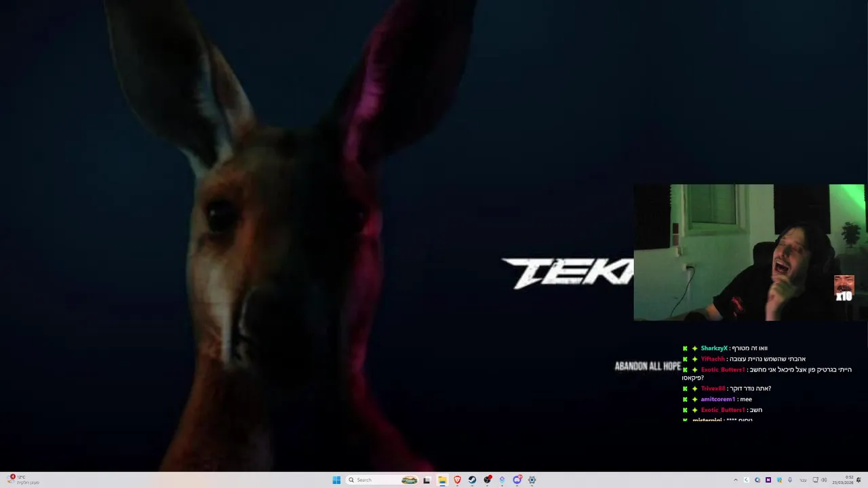Viewport: 868px width, 488px height.
Task: Open the volume control in the tray
Action: pos(824,480)
